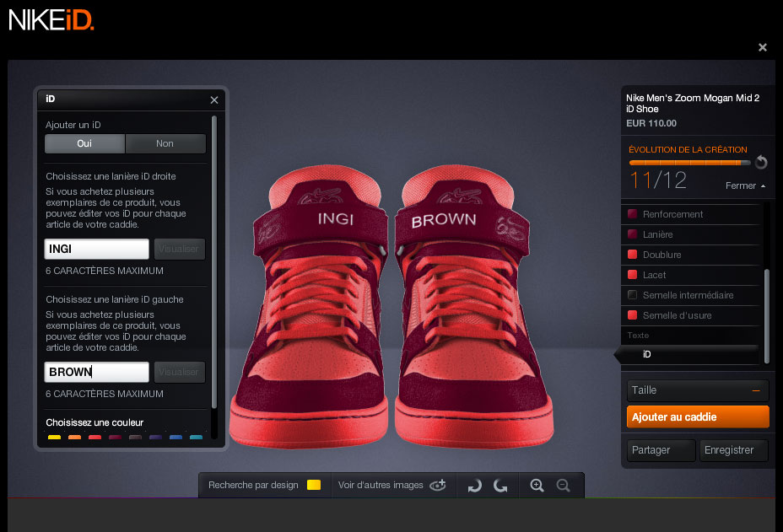The image size is (783, 532).
Task: Click the eye icon for other images
Action: 437,485
